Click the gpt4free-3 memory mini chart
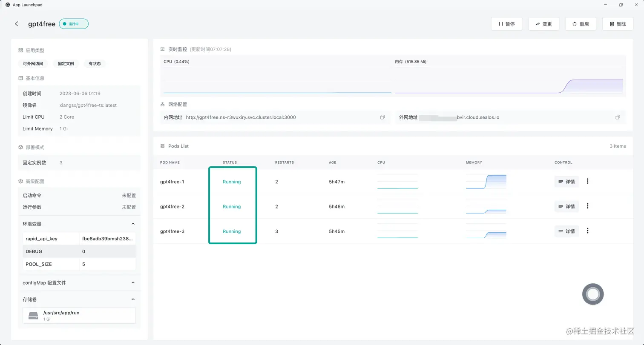This screenshot has width=644, height=345. pos(486,231)
